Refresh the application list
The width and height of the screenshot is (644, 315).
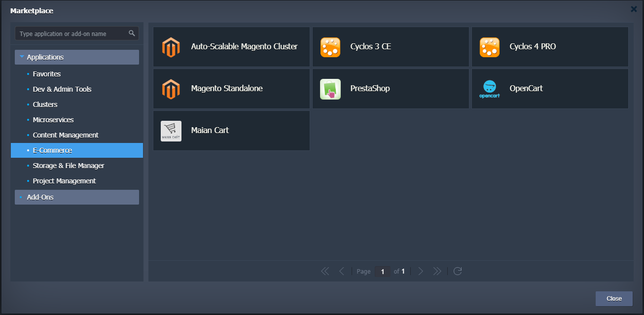(458, 271)
